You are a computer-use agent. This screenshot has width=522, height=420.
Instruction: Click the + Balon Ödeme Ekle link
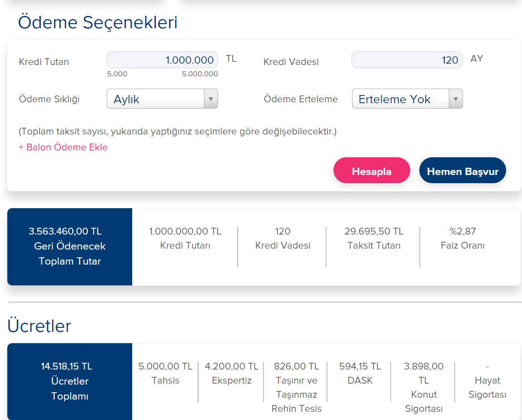click(x=63, y=147)
